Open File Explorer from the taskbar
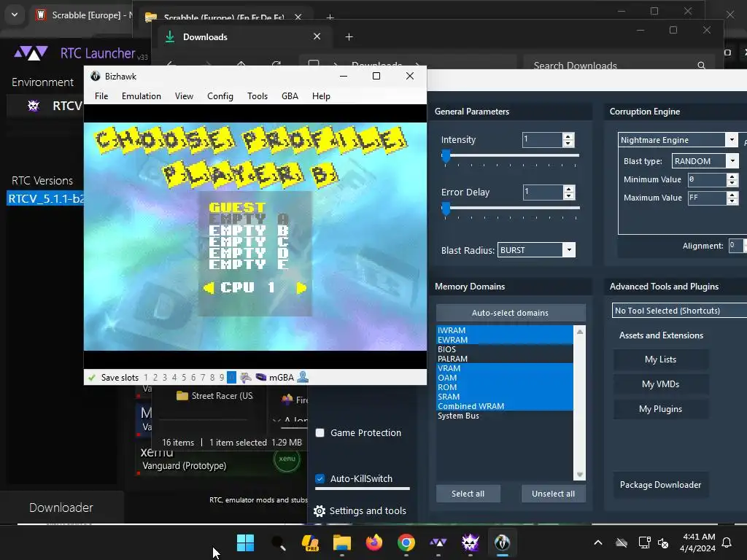The width and height of the screenshot is (747, 560). (342, 542)
